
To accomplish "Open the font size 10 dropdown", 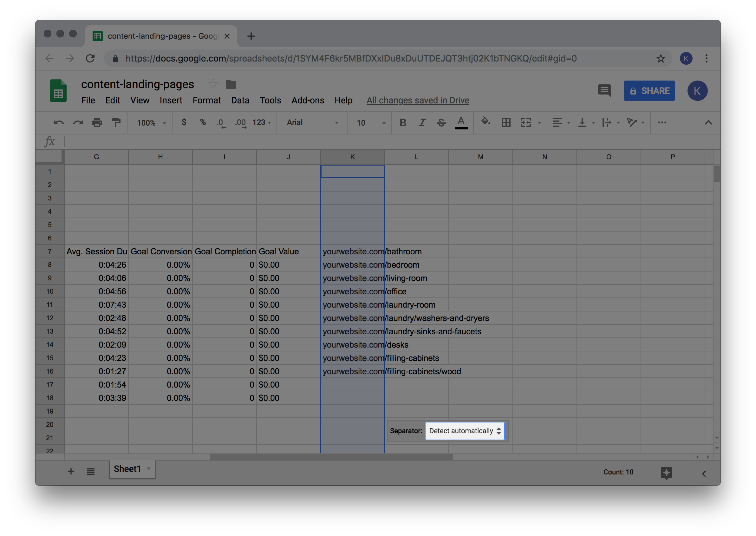I will [x=371, y=123].
